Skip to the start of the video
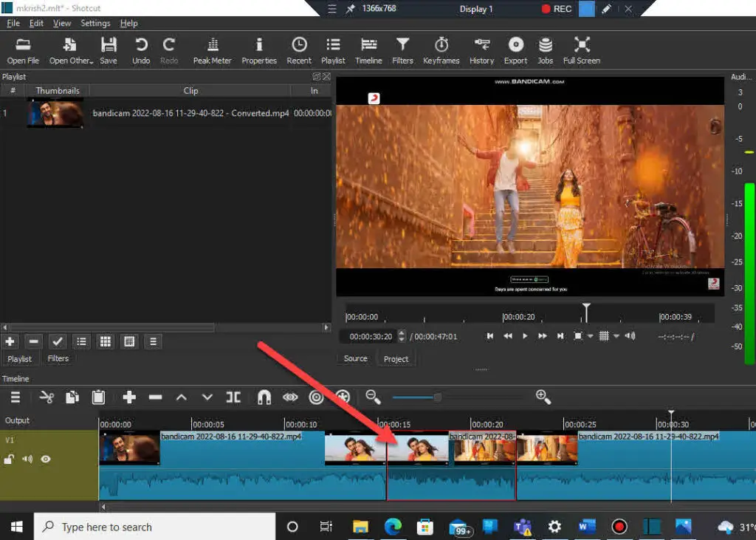Screen dimensions: 756x540 tap(490, 336)
